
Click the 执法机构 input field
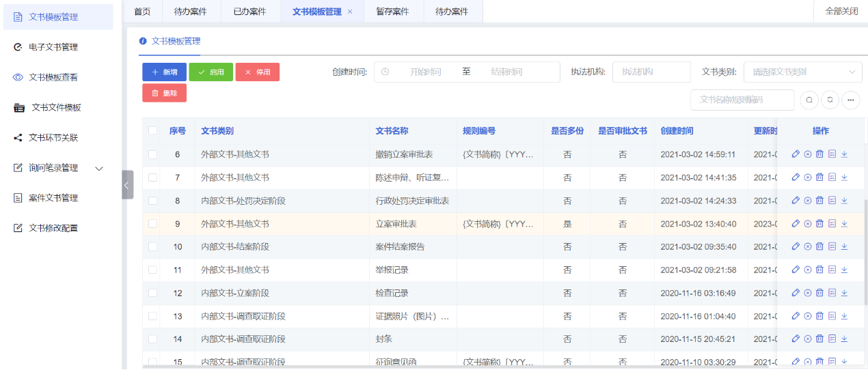pos(651,72)
